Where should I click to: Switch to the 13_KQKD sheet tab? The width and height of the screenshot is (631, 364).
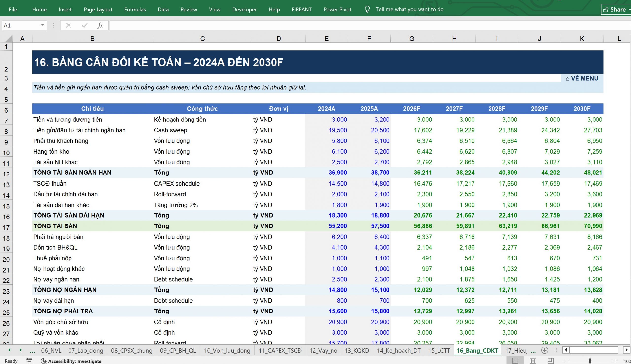pos(357,350)
